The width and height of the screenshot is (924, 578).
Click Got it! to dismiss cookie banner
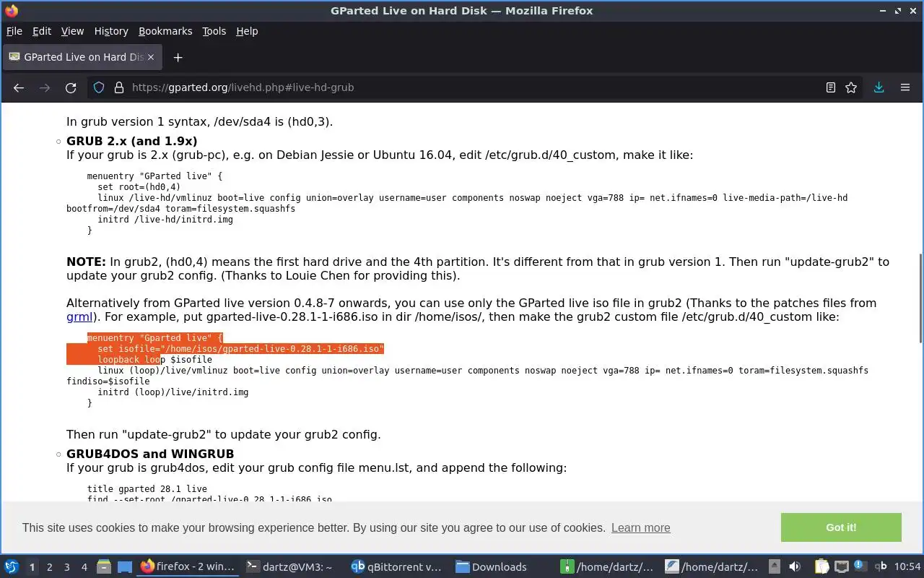click(x=841, y=527)
